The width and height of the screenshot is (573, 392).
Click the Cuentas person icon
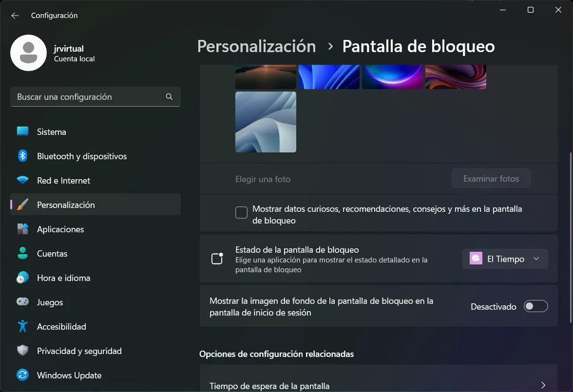click(x=22, y=253)
